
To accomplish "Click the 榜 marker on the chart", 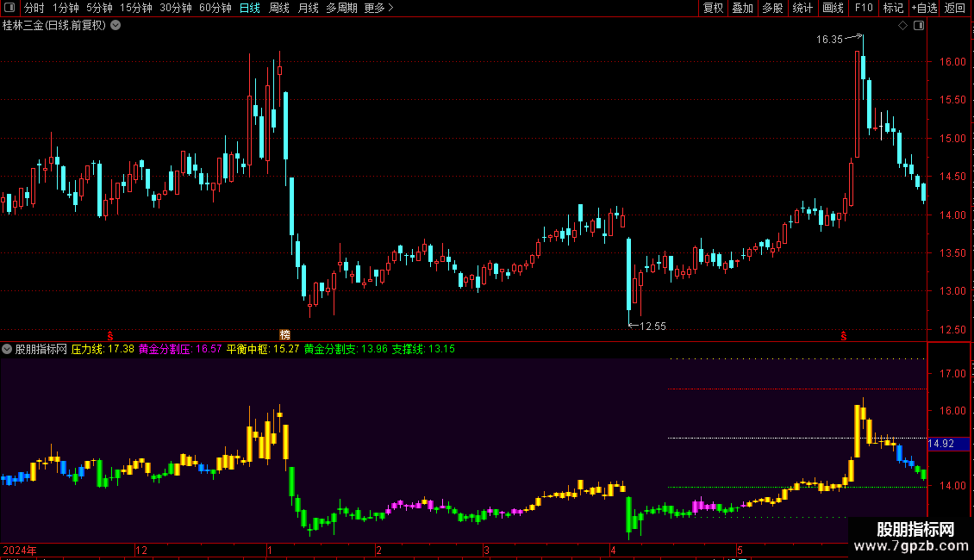I will click(x=285, y=334).
